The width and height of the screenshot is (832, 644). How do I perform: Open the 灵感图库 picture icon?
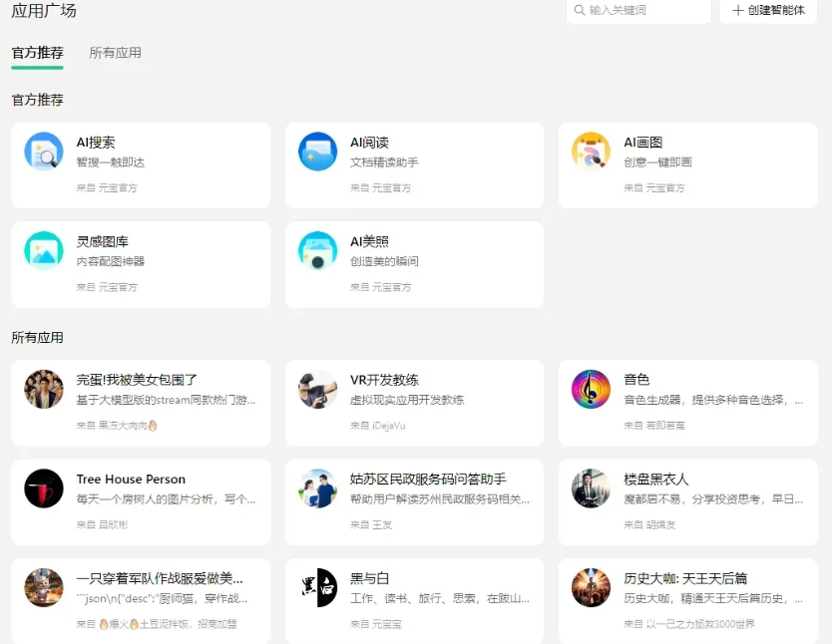coord(44,250)
